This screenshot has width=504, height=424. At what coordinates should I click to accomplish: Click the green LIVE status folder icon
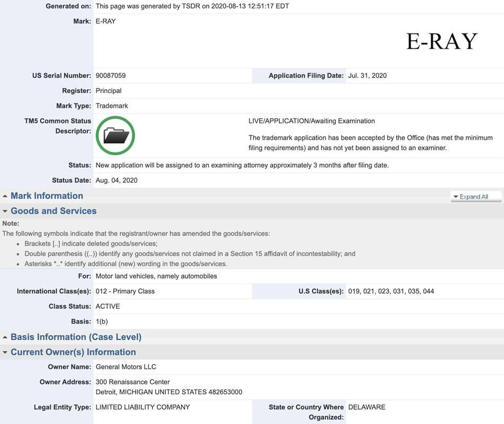click(x=115, y=135)
